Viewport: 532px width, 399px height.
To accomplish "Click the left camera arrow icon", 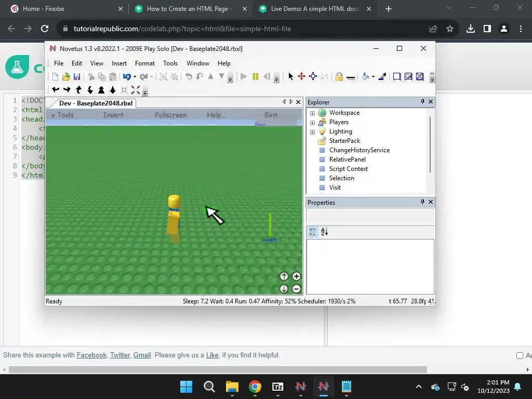I will click(56, 89).
